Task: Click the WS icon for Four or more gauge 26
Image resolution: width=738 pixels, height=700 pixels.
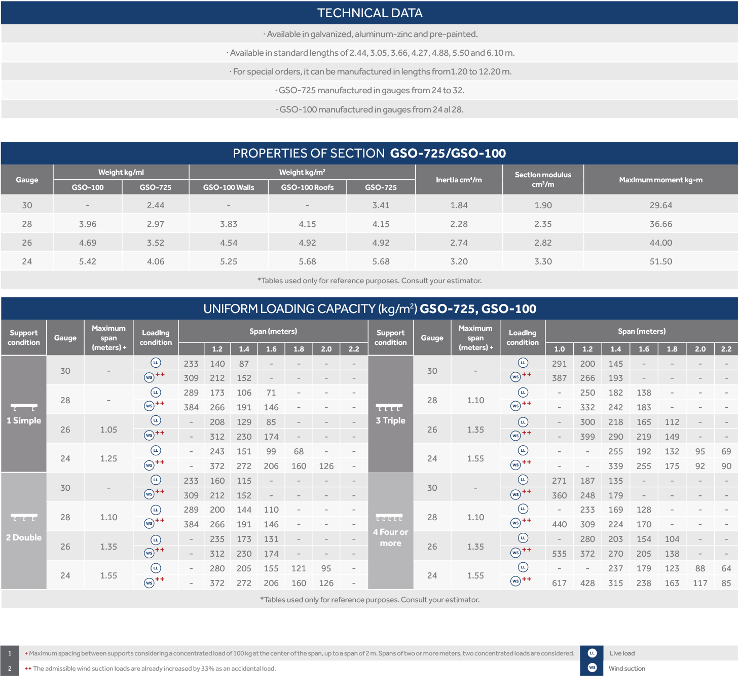Action: click(x=515, y=553)
